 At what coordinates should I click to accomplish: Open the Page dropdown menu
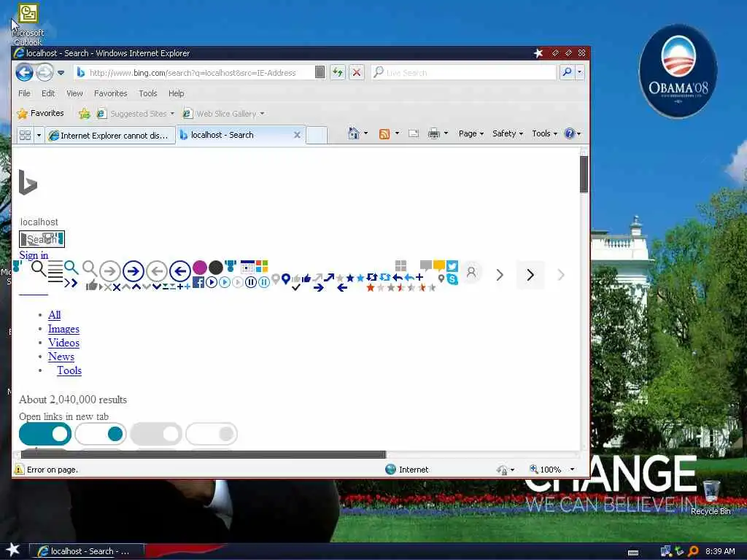pyautogui.click(x=471, y=134)
